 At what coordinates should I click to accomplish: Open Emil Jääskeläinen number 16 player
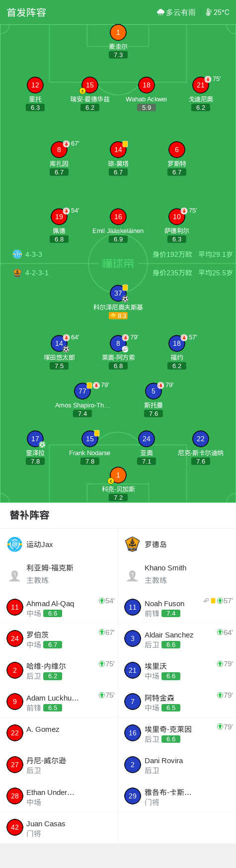118,217
